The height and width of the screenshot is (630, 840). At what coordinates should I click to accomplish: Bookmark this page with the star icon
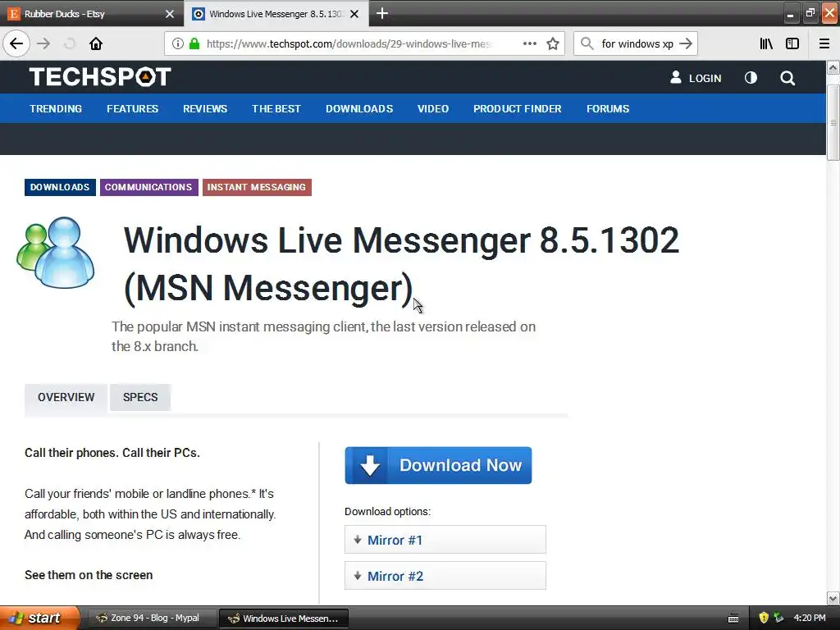(x=553, y=44)
